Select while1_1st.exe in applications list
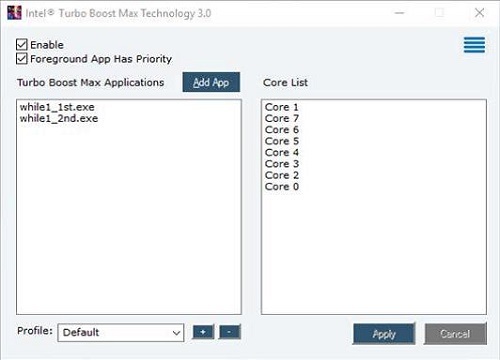This screenshot has height=360, width=500. coord(57,107)
